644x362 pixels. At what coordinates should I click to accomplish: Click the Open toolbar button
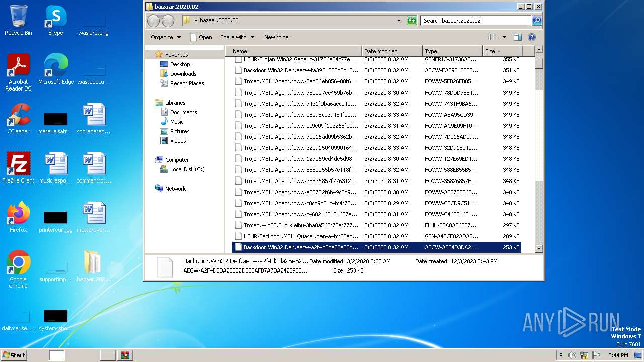201,37
